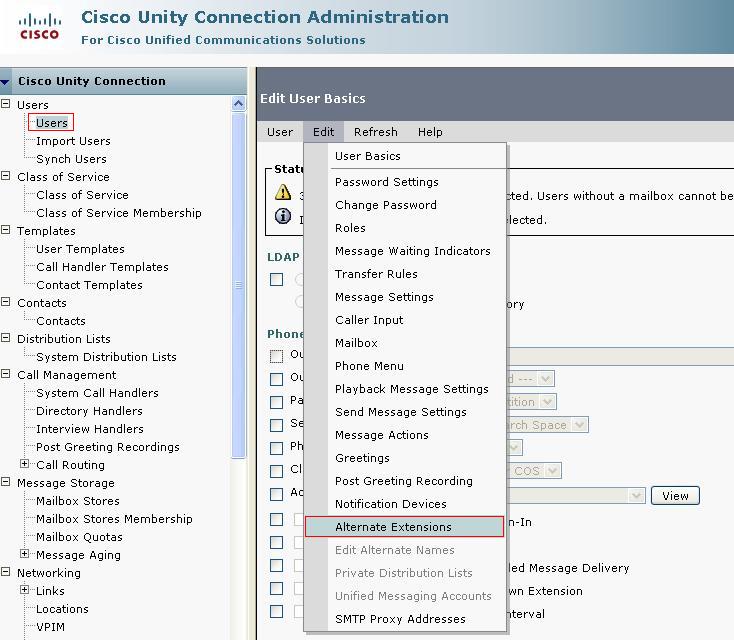Select Mailbox from the Edit menu

[x=356, y=343]
